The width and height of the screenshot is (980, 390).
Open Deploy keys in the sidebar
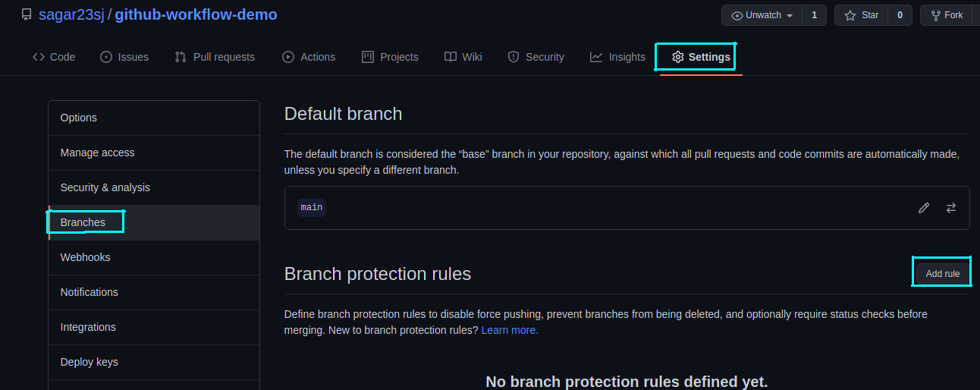point(89,362)
